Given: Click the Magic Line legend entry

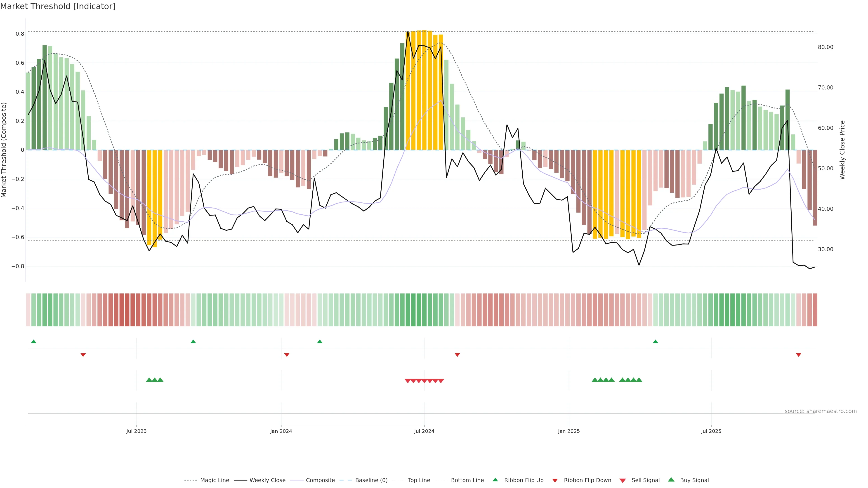Looking at the screenshot, I should click(214, 480).
